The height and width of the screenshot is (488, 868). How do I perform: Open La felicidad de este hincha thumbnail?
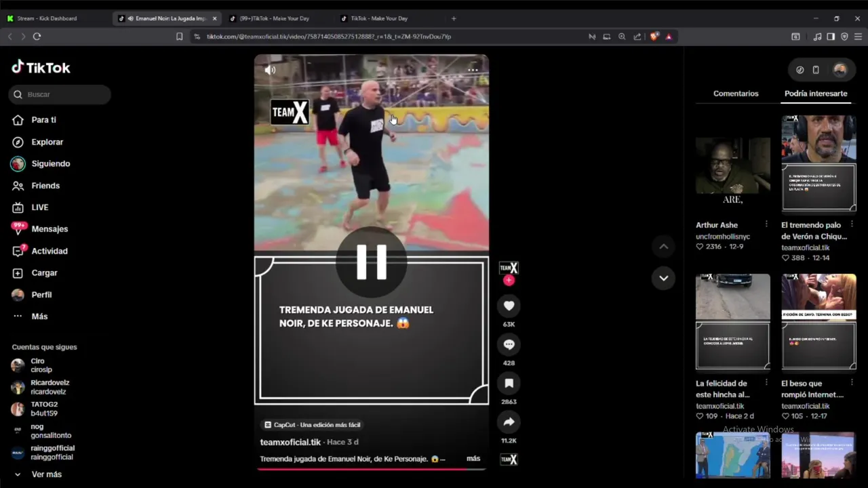[733, 322]
